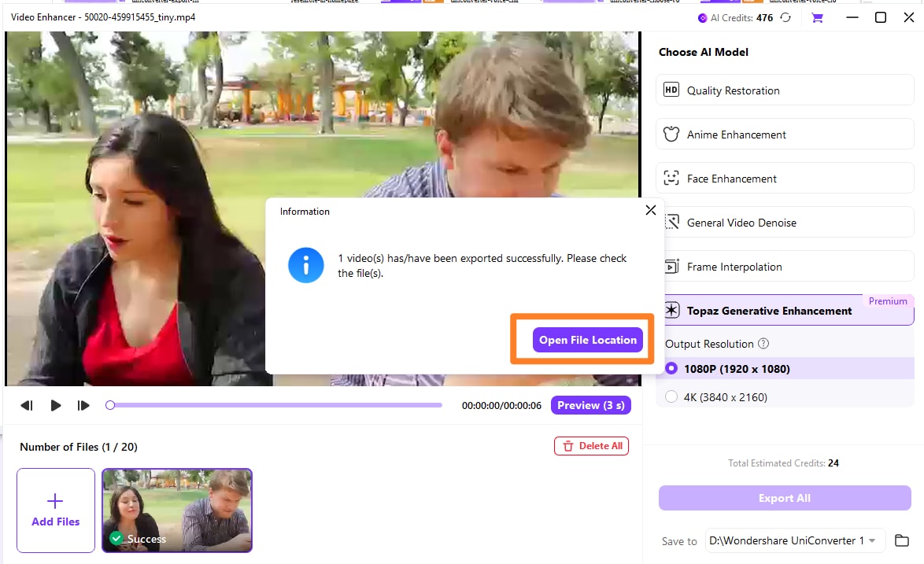This screenshot has width=924, height=564.
Task: Select Anime Enhancement model
Action: pyautogui.click(x=785, y=135)
